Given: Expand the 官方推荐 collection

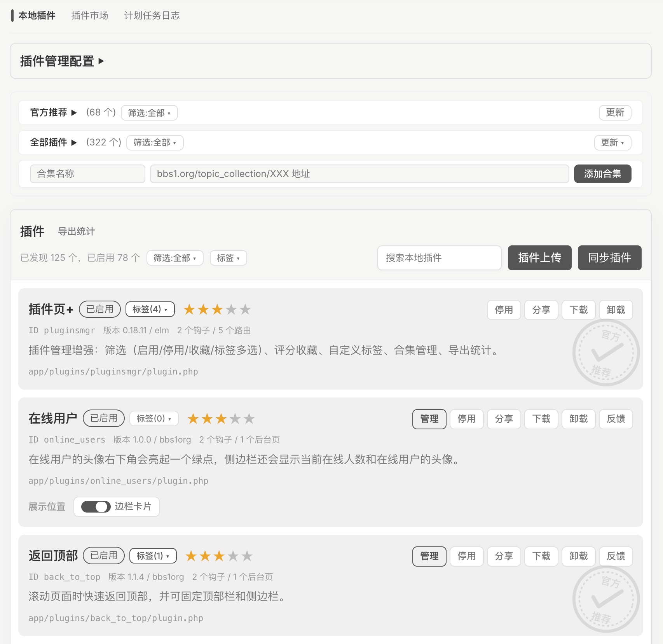Looking at the screenshot, I should pos(54,112).
